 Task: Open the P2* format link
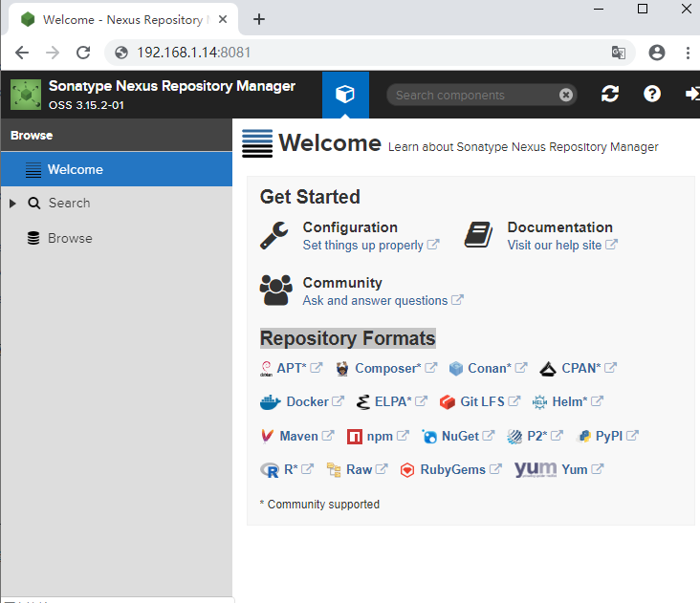click(x=537, y=436)
